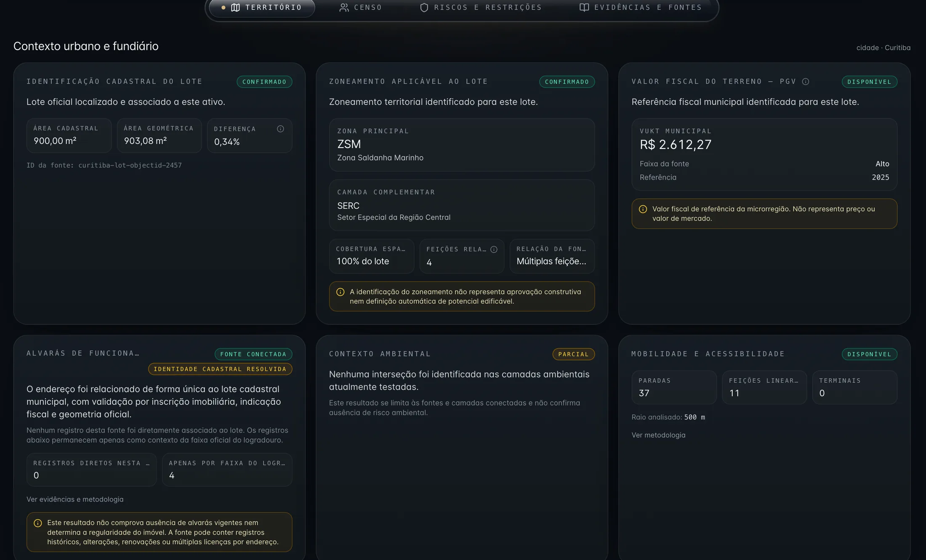Viewport: 926px width, 560px height.
Task: Click info icon beside Feições Rela…
Action: (494, 249)
